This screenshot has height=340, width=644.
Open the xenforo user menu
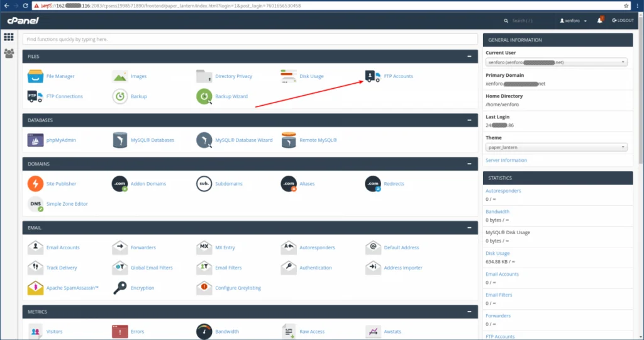coord(574,21)
